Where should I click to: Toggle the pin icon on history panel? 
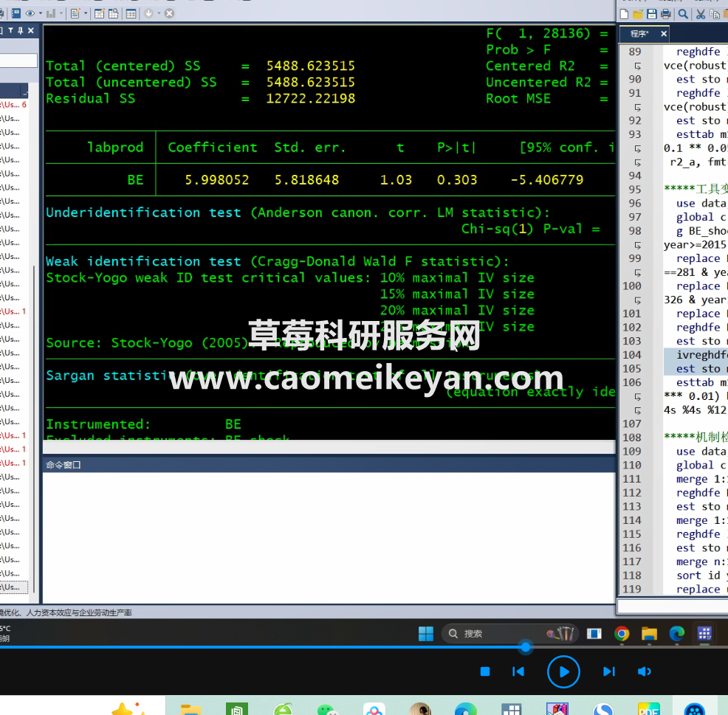[21, 31]
